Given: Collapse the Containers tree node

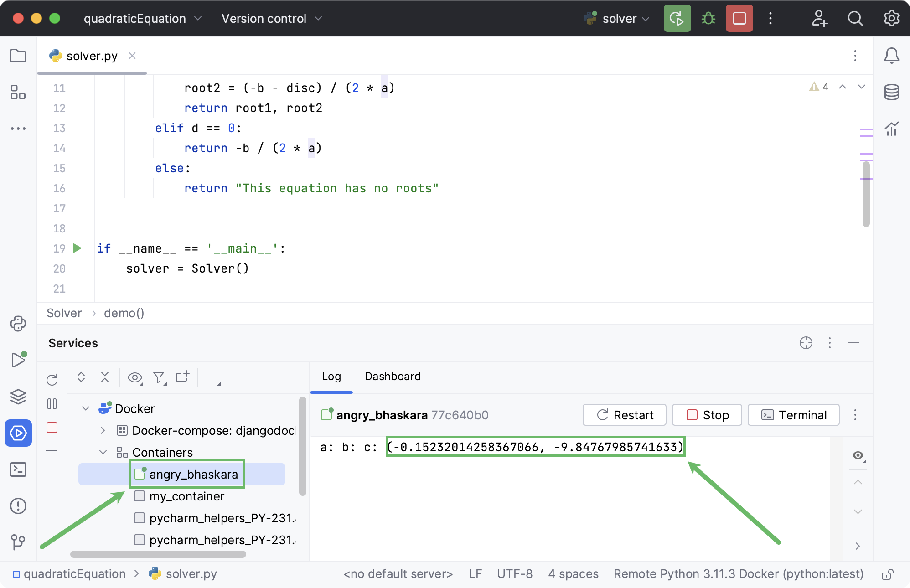Looking at the screenshot, I should [x=103, y=452].
